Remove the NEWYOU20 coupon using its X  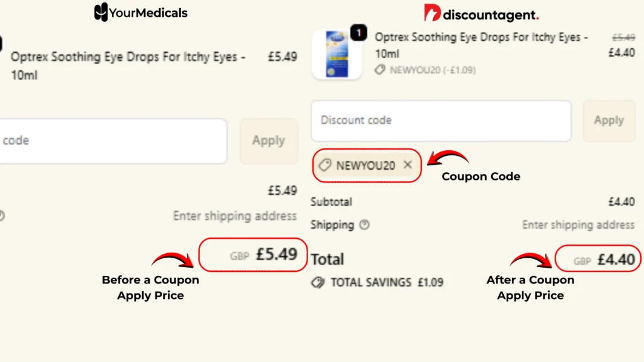[408, 165]
